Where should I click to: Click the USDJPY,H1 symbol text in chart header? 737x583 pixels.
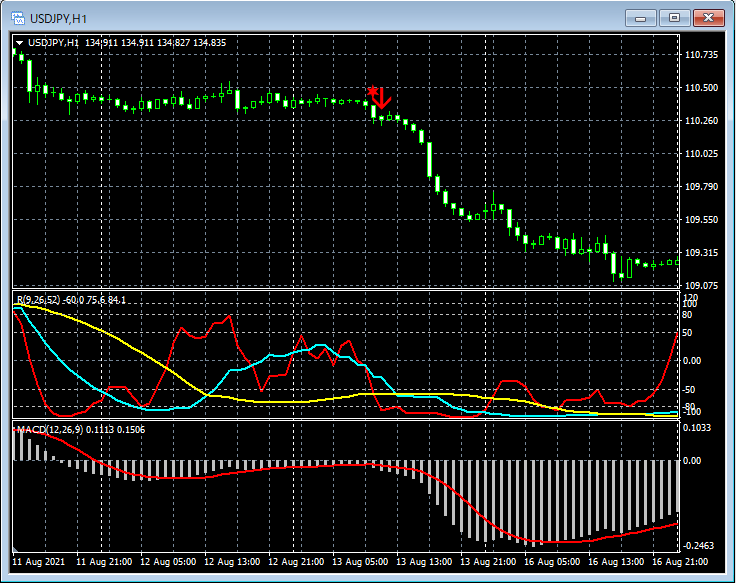coord(54,42)
